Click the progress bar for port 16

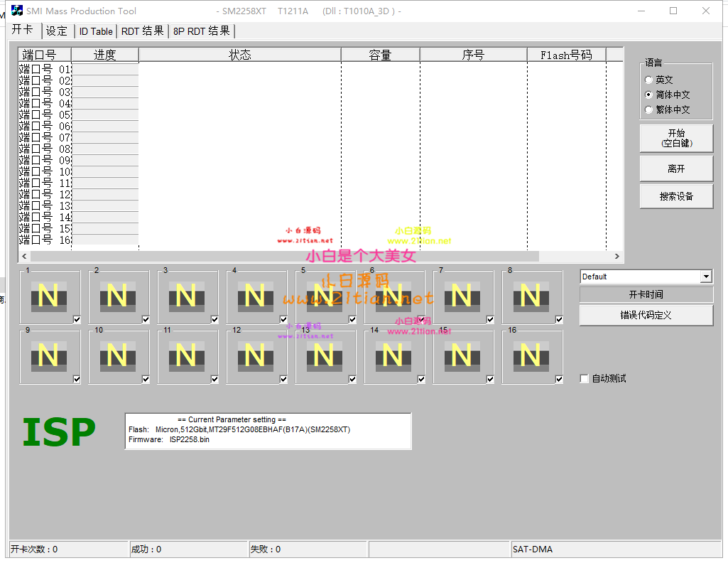(105, 240)
